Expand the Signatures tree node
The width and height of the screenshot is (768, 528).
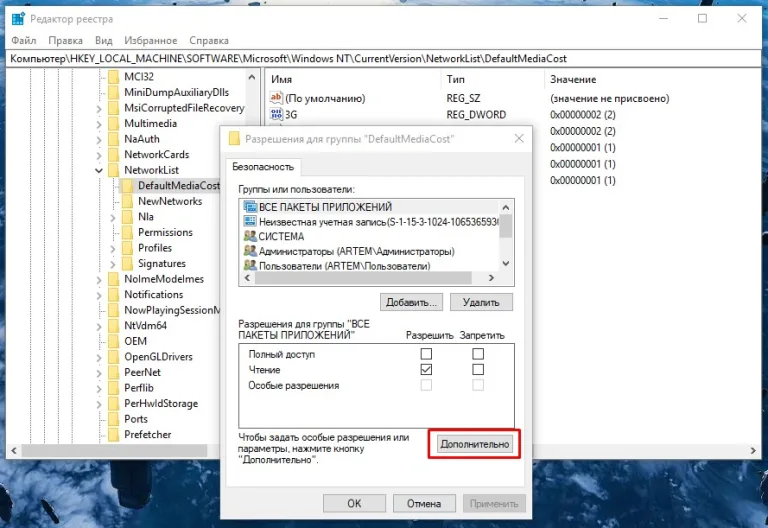113,264
